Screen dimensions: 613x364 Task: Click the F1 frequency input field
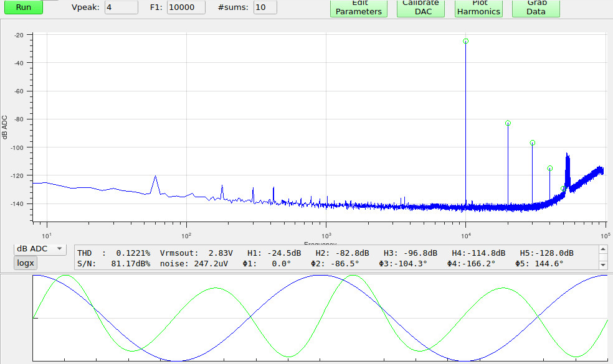point(186,7)
